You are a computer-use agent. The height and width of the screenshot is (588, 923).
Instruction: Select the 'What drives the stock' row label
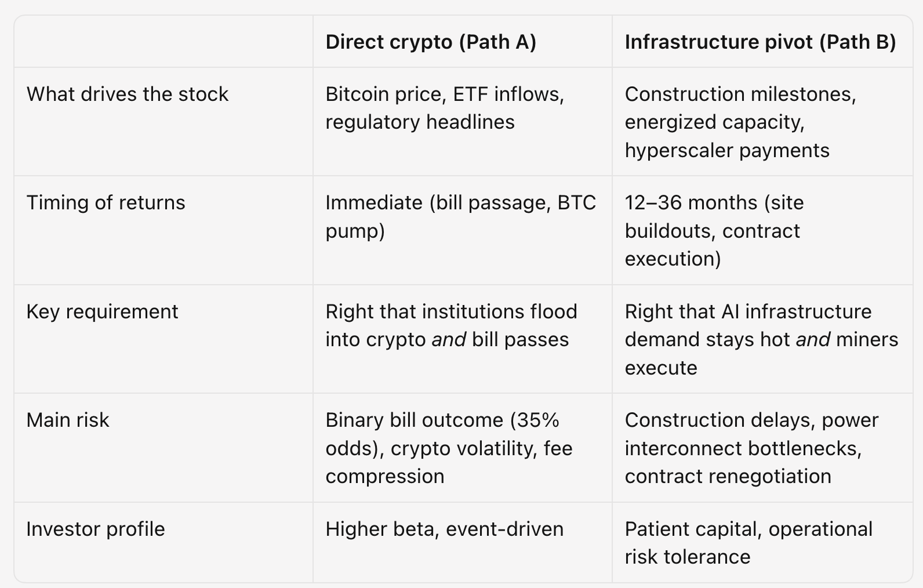pos(128,94)
